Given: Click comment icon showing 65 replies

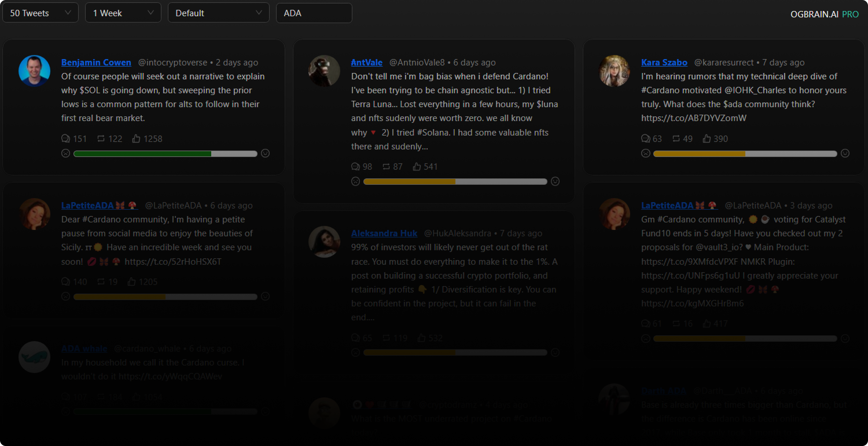Looking at the screenshot, I should (355, 338).
